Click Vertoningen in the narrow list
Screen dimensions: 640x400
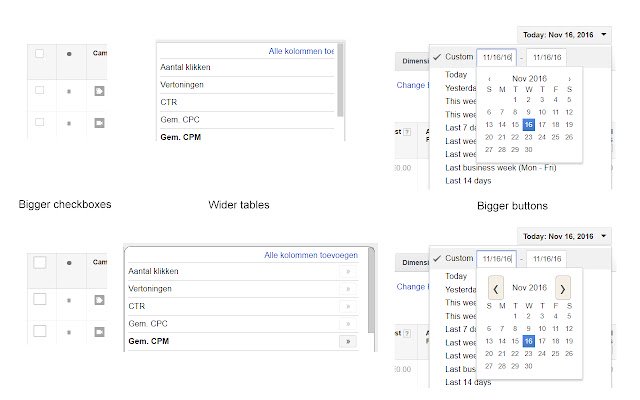[x=182, y=85]
